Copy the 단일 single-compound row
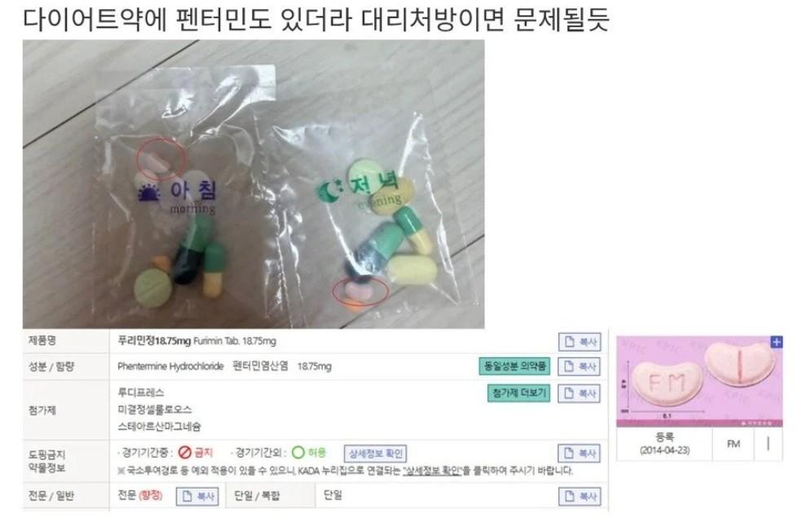 click(580, 496)
